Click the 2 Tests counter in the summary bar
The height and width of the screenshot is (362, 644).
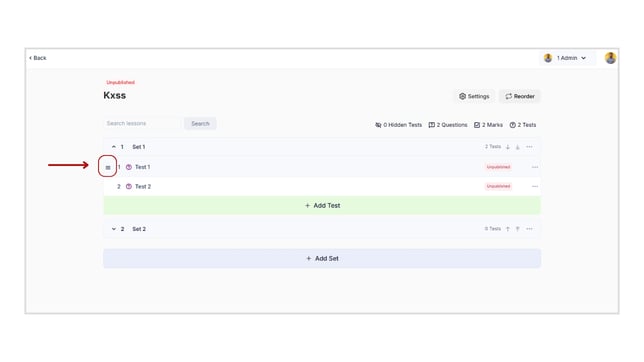[x=523, y=125]
